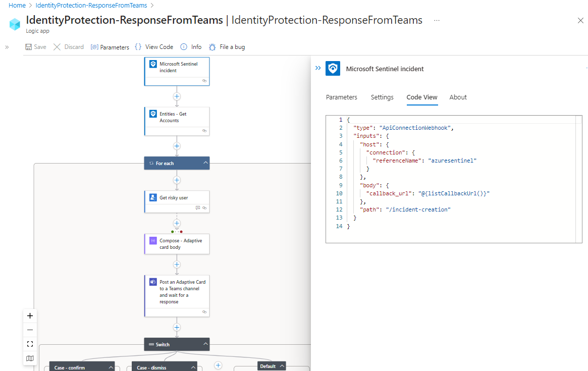Click the zoom in plus button
This screenshot has height=371, width=588.
(x=30, y=316)
